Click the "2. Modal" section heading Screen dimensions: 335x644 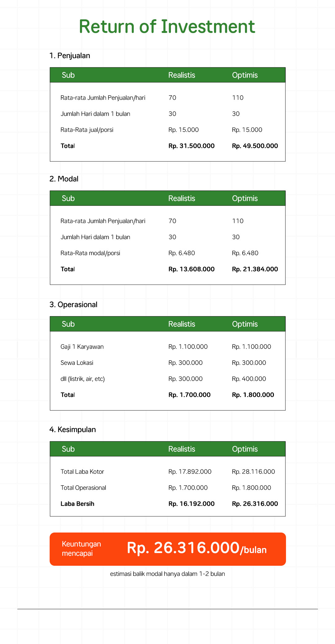(x=64, y=179)
